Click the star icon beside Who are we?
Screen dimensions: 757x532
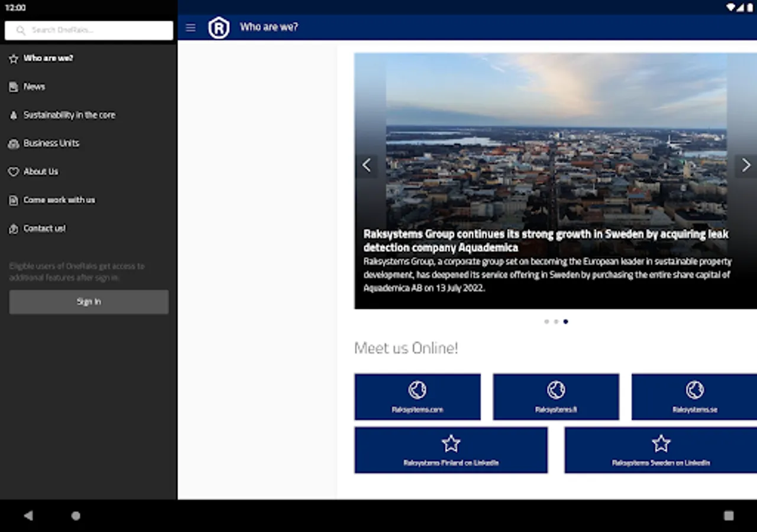pos(14,59)
